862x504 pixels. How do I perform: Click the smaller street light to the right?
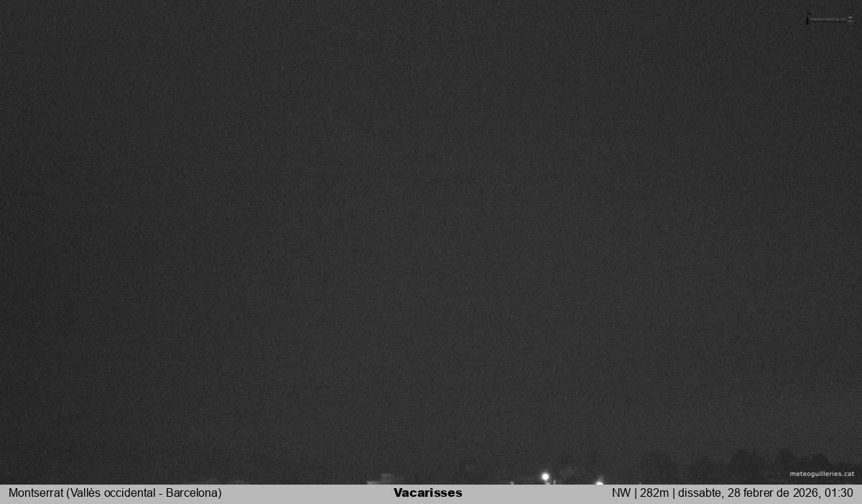[599, 482]
